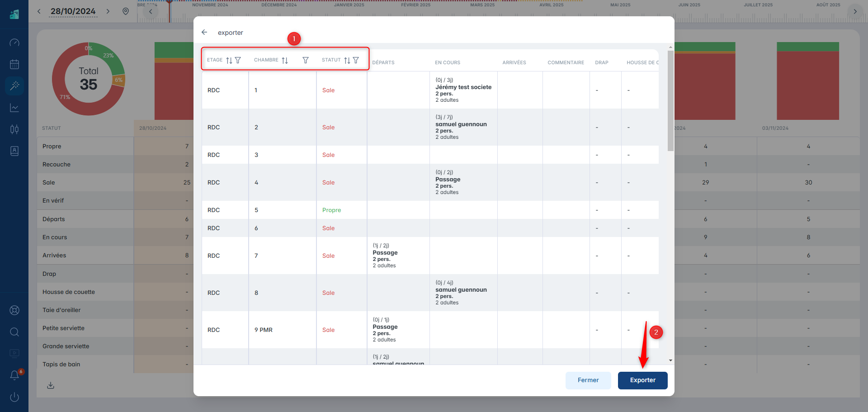Open the video tutorial icon in sidebar
Screen dimensions: 868x412
point(14,353)
